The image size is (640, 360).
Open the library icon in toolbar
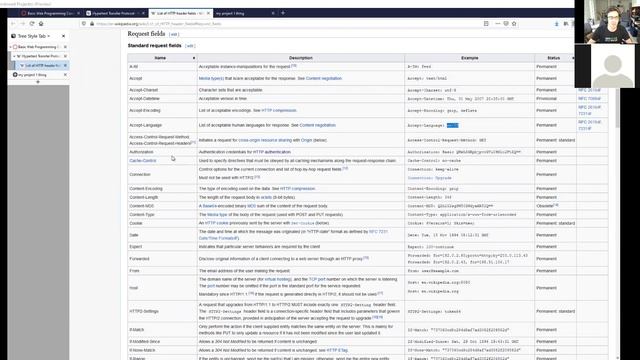tap(566, 24)
